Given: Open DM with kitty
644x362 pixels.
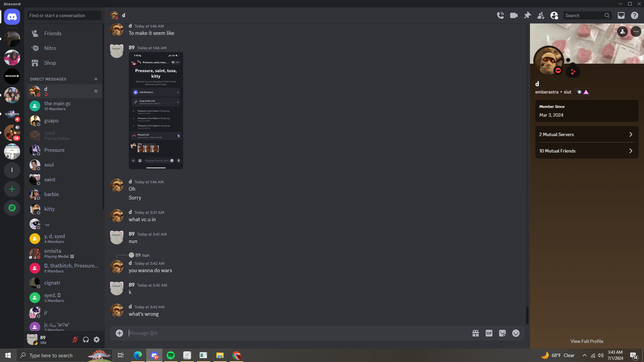Looking at the screenshot, I should tap(64, 209).
